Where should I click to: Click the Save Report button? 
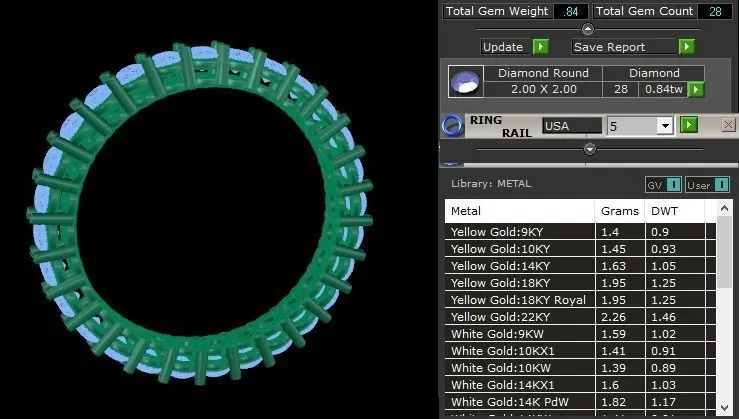click(x=624, y=47)
